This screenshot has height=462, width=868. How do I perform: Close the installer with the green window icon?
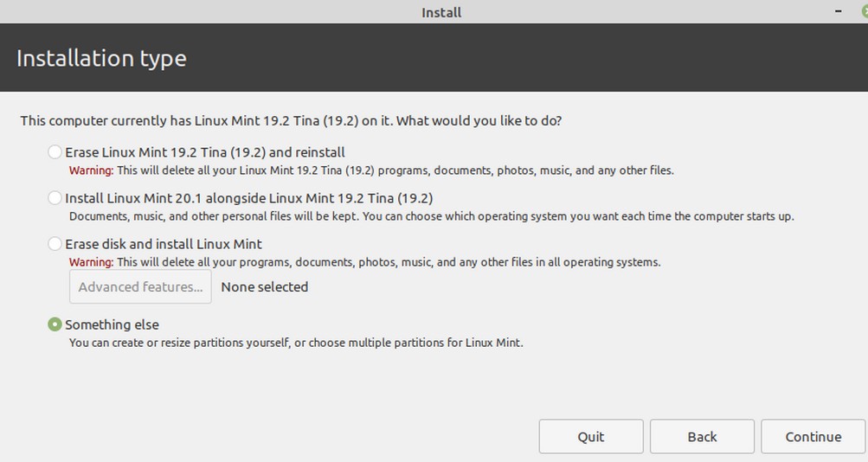[865, 11]
